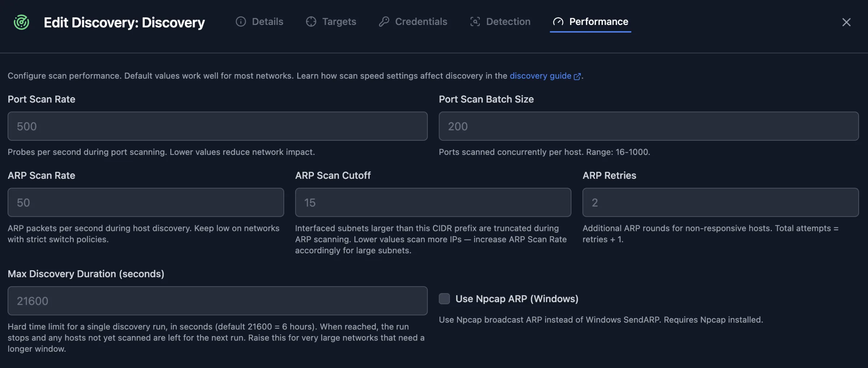This screenshot has height=368, width=868.
Task: Open the Targets tab
Action: (x=331, y=22)
